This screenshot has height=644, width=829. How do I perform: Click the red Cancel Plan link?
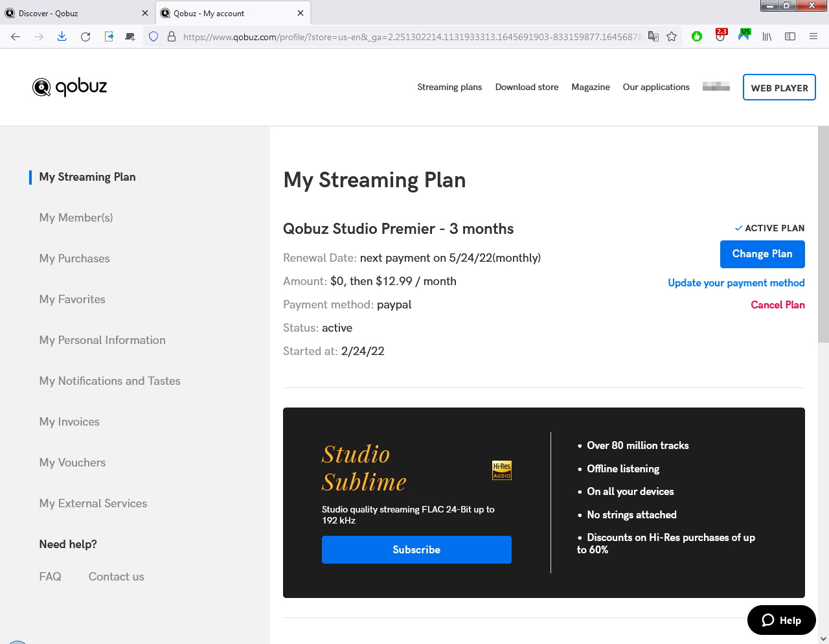778,305
